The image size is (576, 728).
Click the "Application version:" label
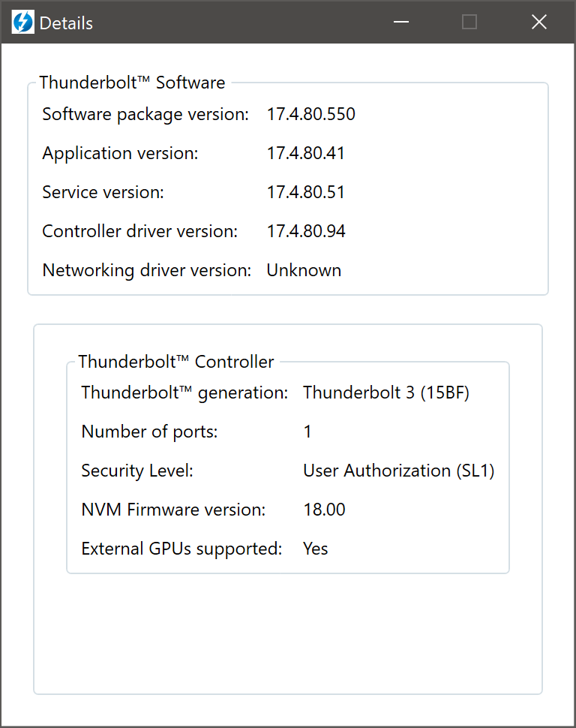pyautogui.click(x=120, y=153)
